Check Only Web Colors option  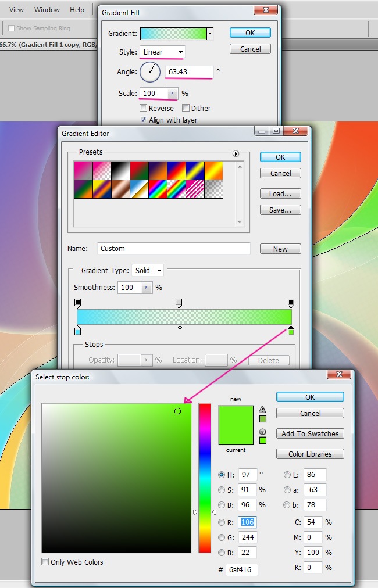click(45, 562)
